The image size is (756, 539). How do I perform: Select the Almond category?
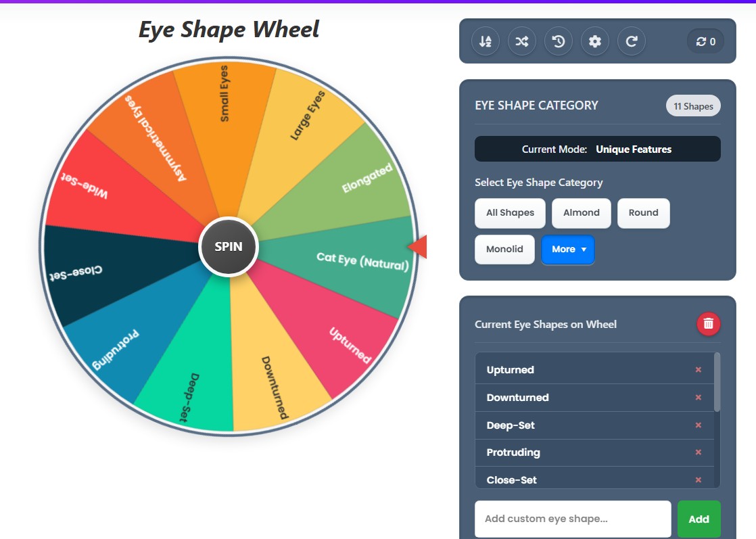[582, 212]
